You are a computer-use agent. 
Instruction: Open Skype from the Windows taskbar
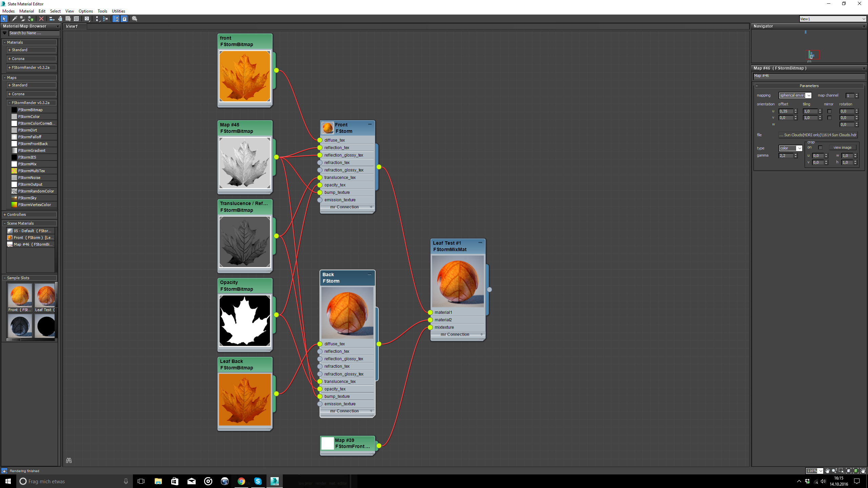[258, 481]
